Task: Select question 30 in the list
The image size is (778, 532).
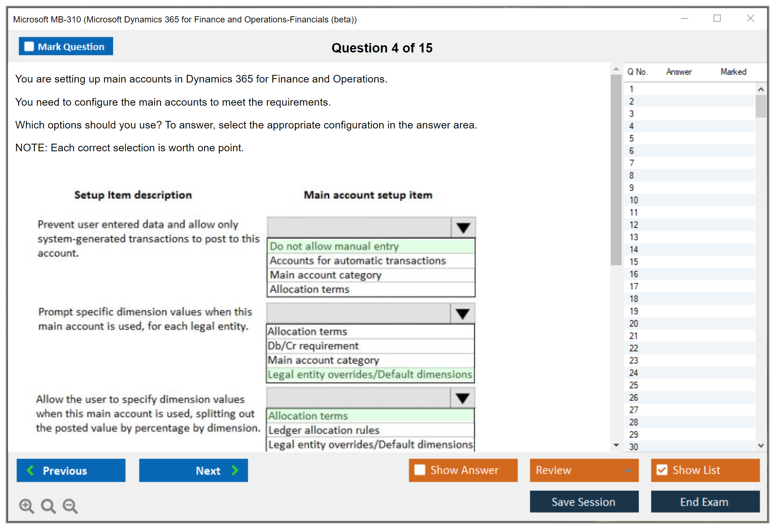Action: [689, 447]
